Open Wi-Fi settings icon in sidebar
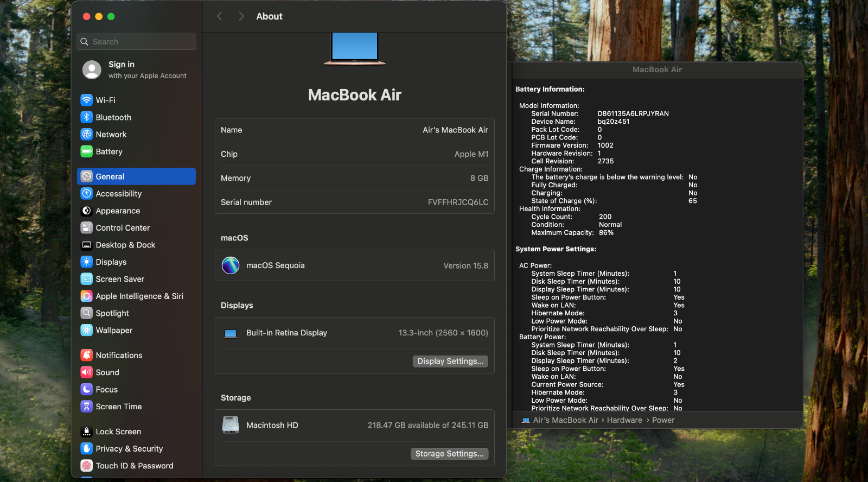 click(x=87, y=100)
